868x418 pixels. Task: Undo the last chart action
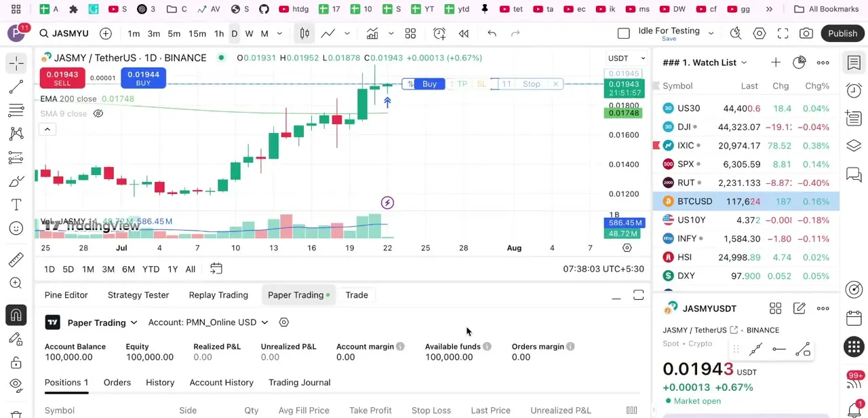pyautogui.click(x=492, y=33)
